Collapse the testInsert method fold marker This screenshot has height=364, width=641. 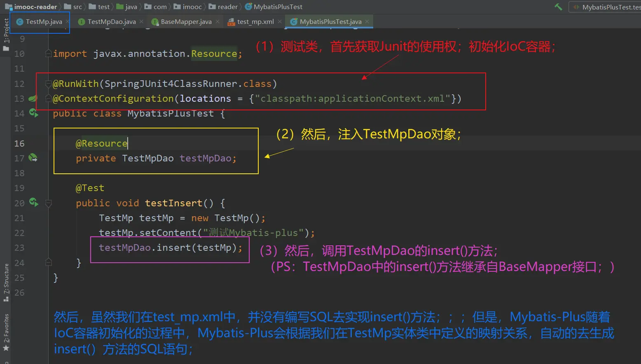49,203
